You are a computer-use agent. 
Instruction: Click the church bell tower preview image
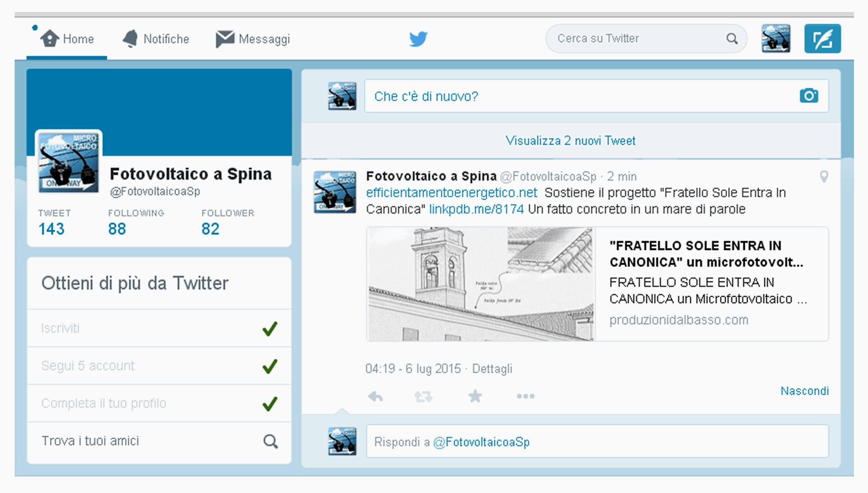tap(481, 284)
